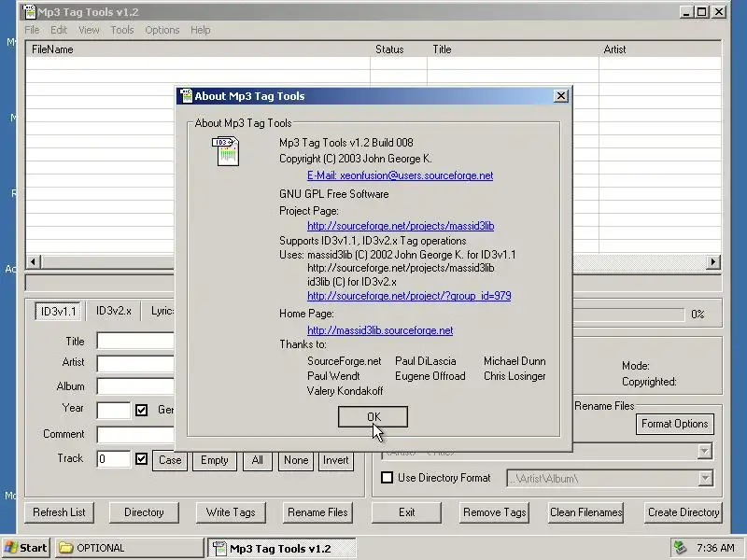Sort by the Status column header
This screenshot has width=747, height=560.
(x=399, y=49)
